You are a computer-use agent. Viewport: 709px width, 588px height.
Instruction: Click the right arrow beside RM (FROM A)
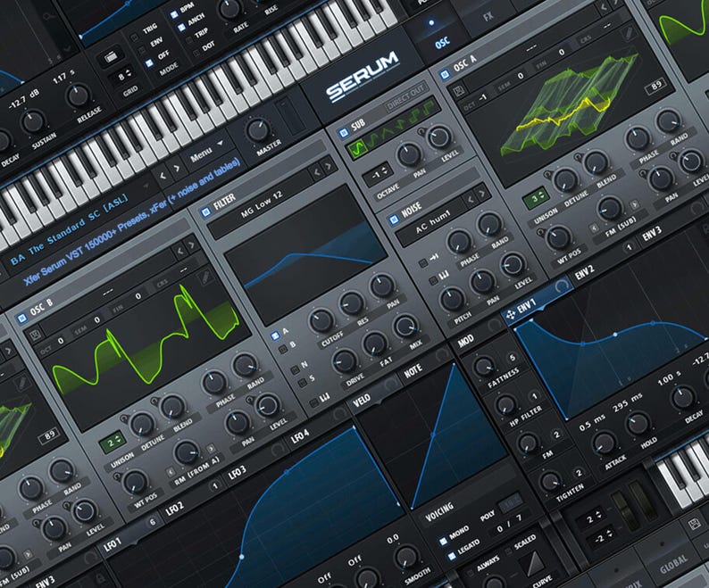[x=211, y=448]
